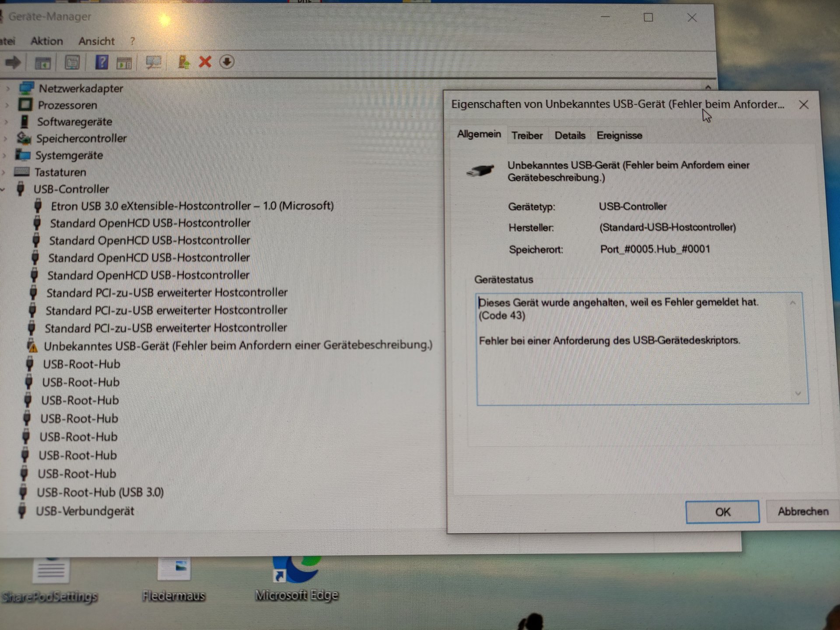Click the Prozessoren category icon
Image resolution: width=840 pixels, height=630 pixels.
click(25, 105)
